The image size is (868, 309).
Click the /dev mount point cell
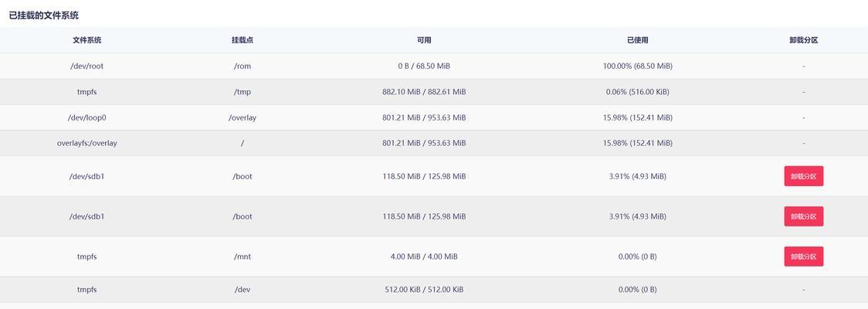[242, 290]
